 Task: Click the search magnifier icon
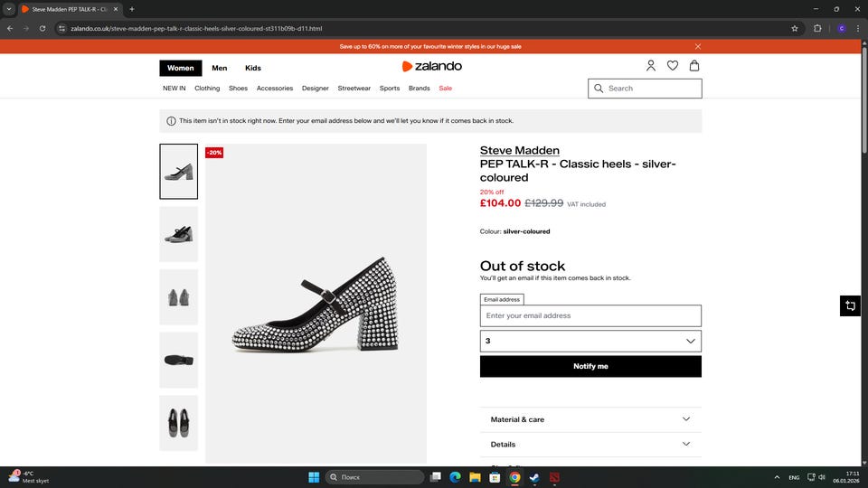(599, 89)
